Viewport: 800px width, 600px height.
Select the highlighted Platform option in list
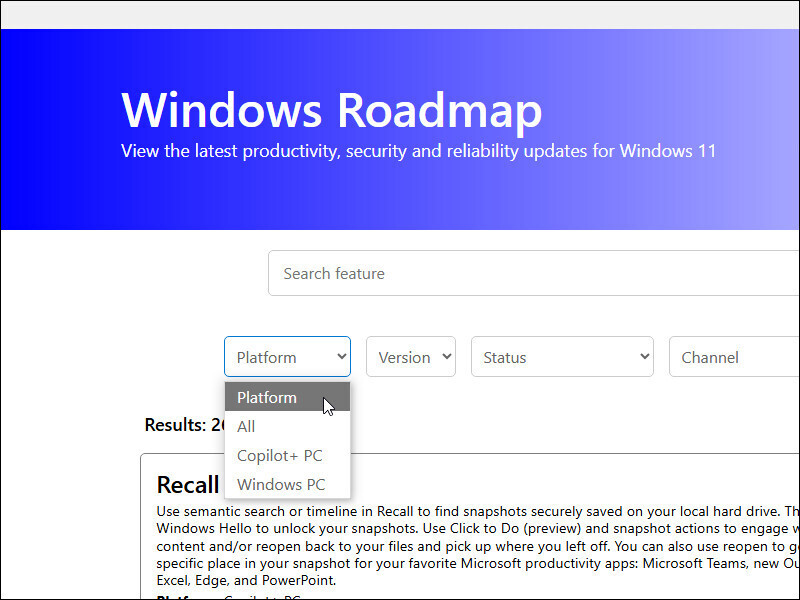click(287, 397)
